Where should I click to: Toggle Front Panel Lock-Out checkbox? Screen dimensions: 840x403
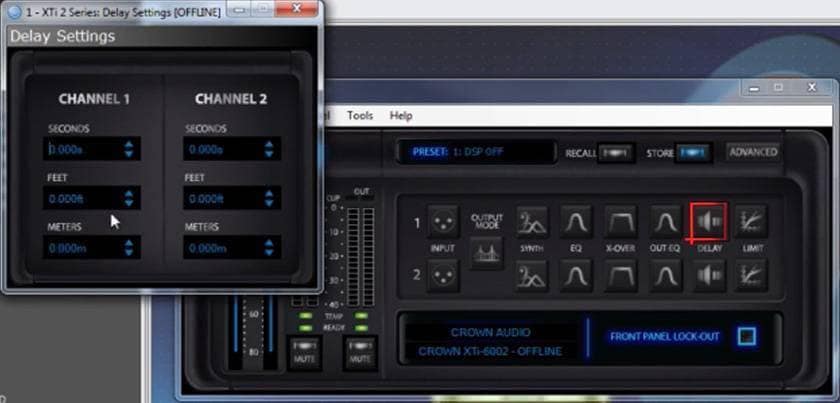pos(746,336)
